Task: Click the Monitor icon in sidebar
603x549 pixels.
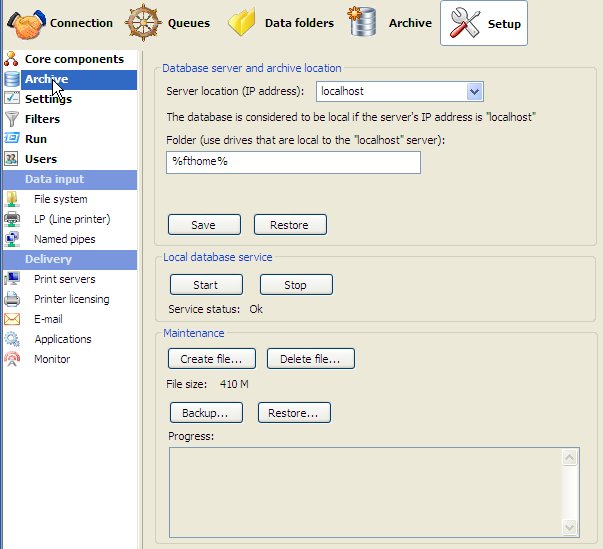Action: 12,359
